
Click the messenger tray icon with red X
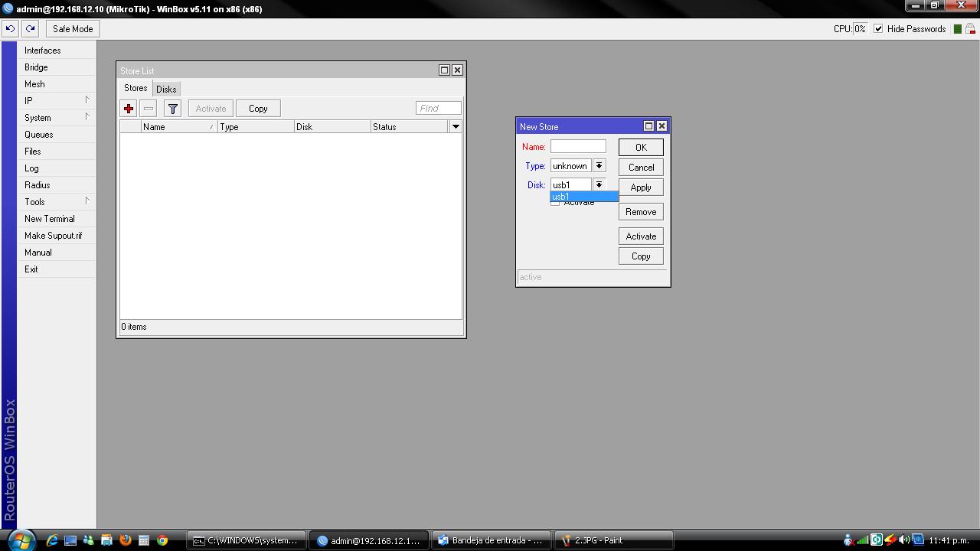849,540
